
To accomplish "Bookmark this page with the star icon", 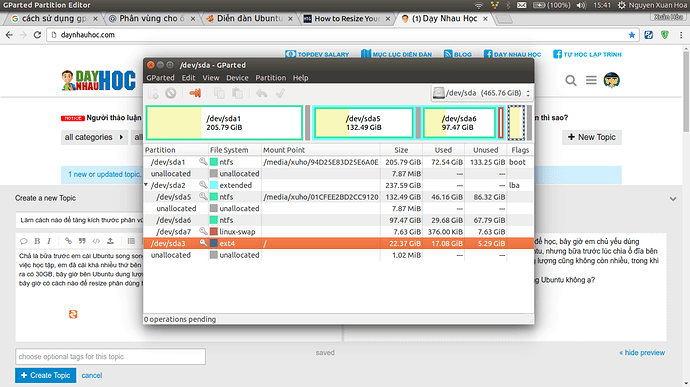I will (632, 35).
